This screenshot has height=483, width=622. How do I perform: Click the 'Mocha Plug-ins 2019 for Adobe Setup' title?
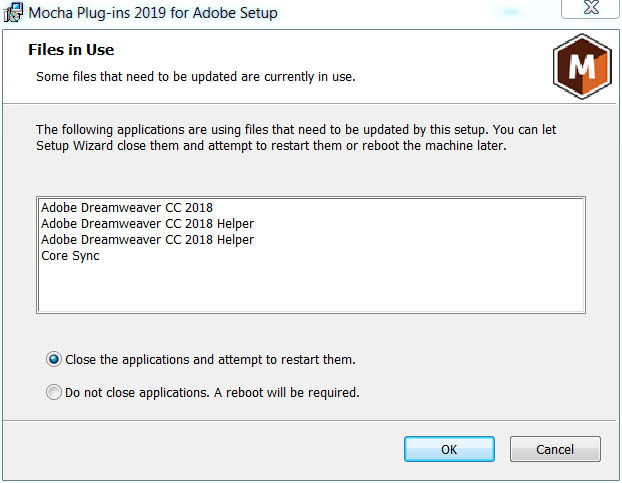pyautogui.click(x=153, y=13)
